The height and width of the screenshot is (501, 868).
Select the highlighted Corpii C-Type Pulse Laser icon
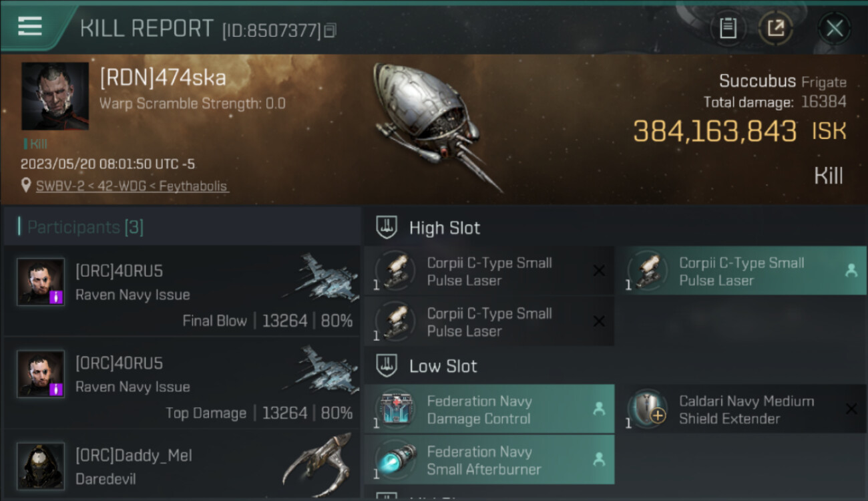[x=648, y=271]
